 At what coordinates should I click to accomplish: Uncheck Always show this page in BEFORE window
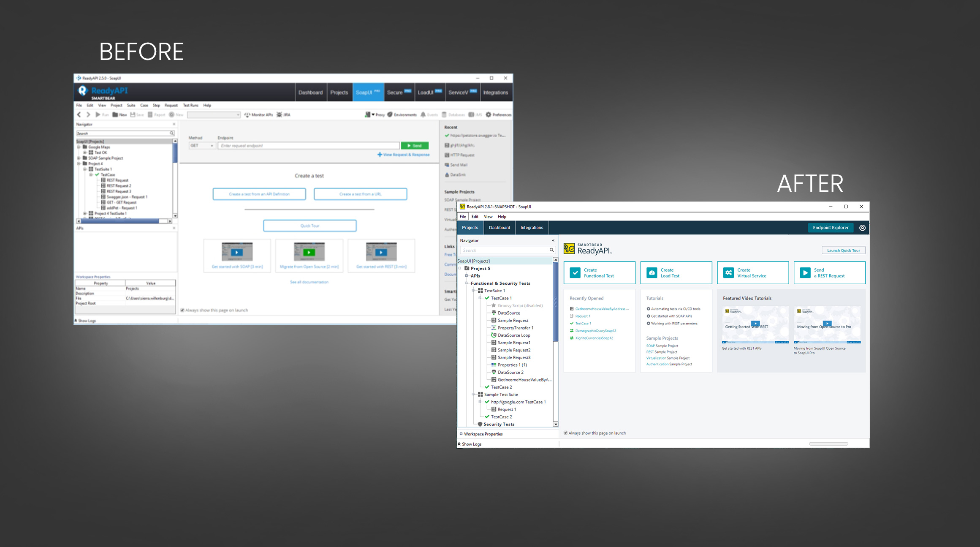182,310
